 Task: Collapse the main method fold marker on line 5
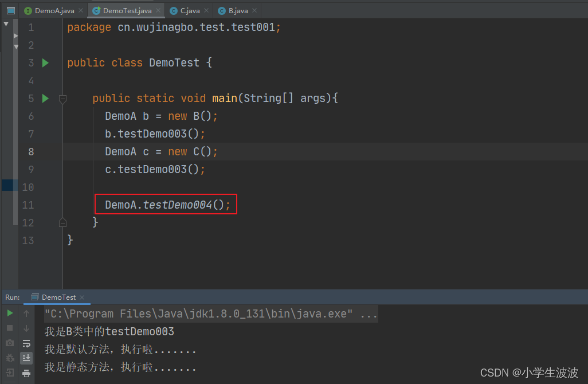pos(62,99)
